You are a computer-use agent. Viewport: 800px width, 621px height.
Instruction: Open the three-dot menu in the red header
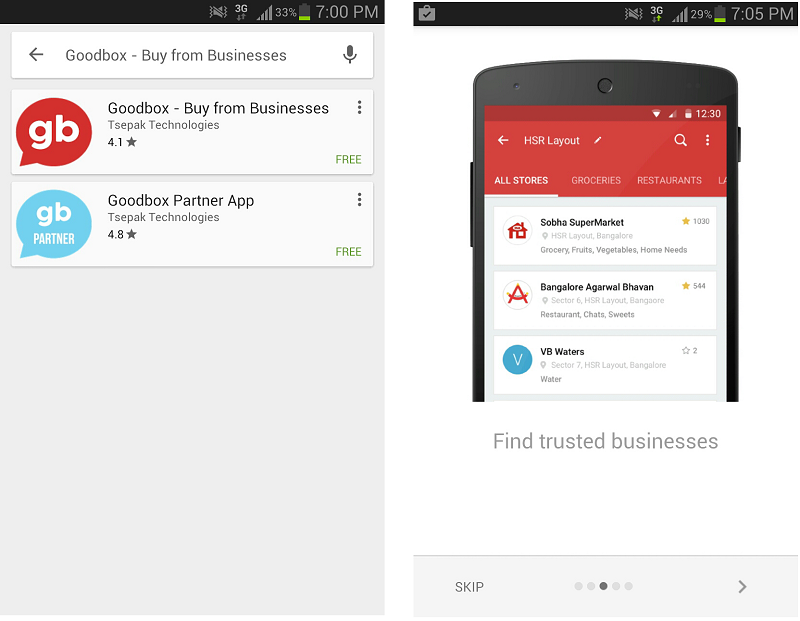click(x=707, y=140)
